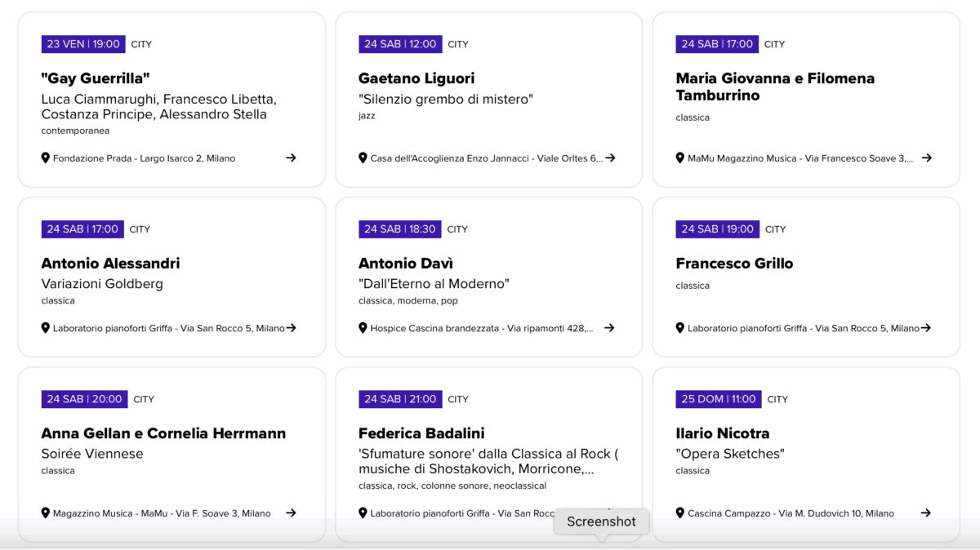Open Gaetano Liguori event title link
Screen dimensions: 980x550
click(416, 78)
